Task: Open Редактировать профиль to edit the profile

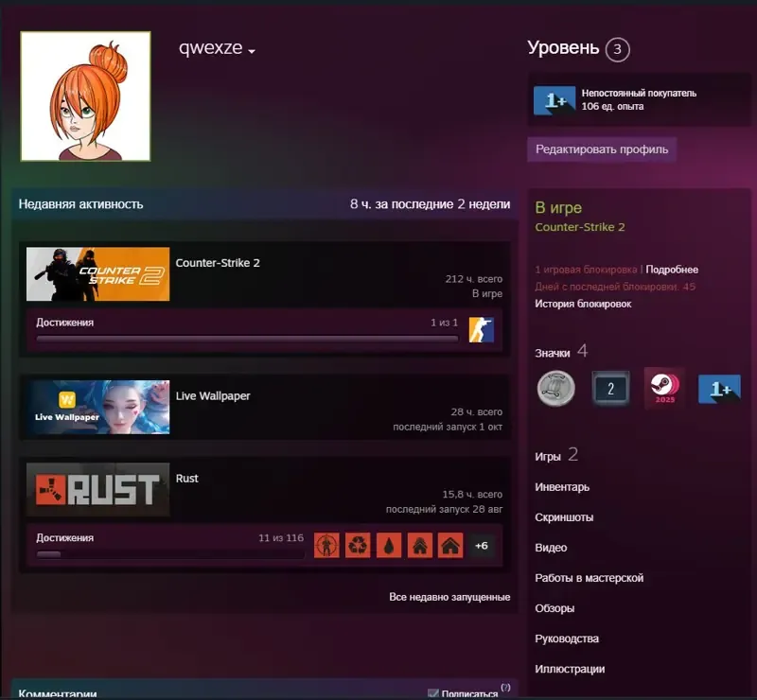Action: (x=602, y=149)
